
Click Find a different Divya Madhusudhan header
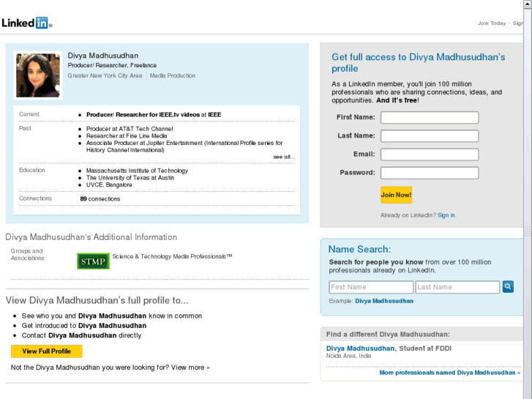[388, 334]
